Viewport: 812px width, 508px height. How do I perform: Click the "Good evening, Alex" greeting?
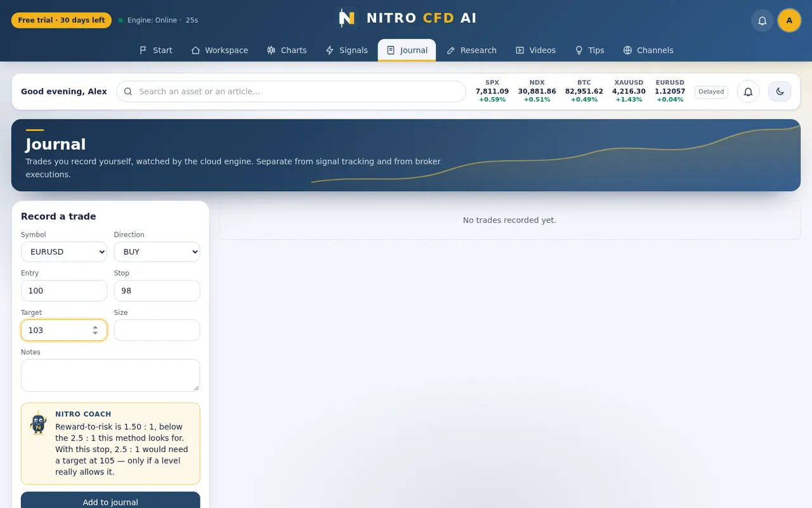(64, 91)
